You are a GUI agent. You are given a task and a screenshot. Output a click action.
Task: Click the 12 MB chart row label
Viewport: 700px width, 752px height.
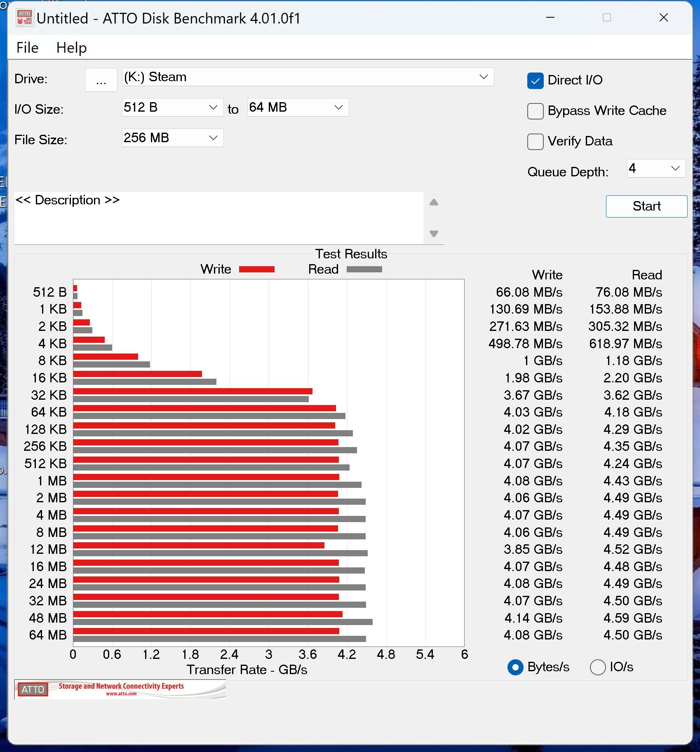coord(48,549)
